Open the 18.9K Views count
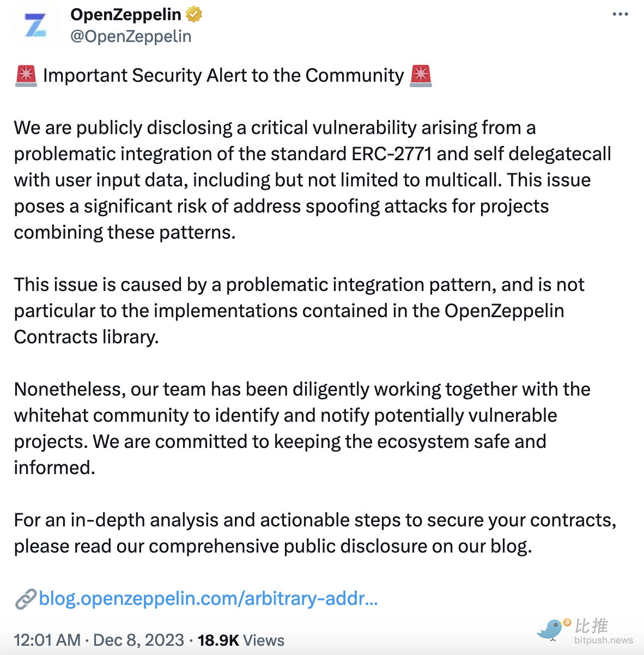The image size is (644, 655). click(241, 640)
